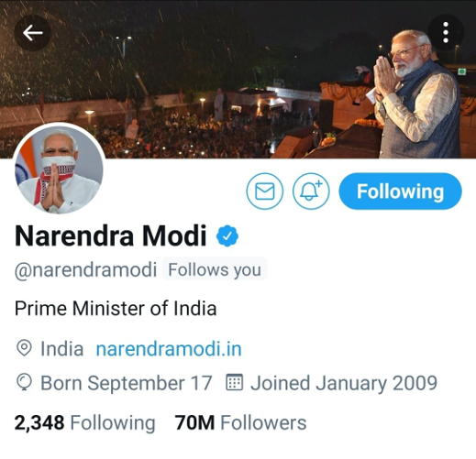Open the three-dot overflow menu

(x=446, y=32)
